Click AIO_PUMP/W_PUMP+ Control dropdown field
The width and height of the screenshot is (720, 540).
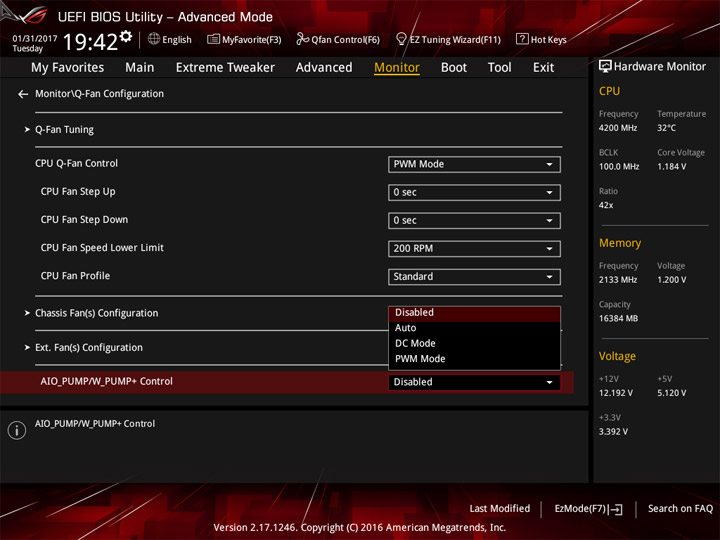[x=474, y=382]
